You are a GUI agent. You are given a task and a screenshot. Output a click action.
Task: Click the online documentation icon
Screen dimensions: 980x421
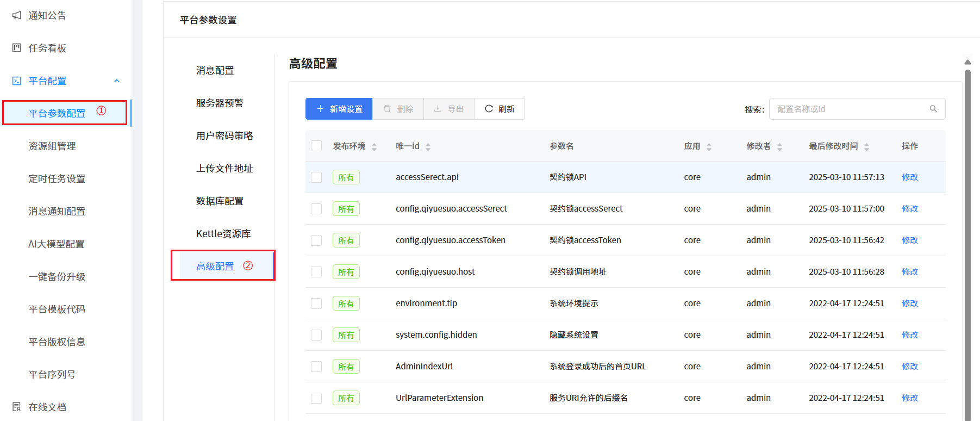point(17,407)
